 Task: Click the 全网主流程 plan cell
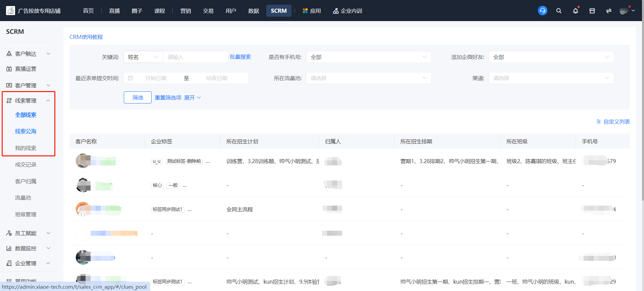tap(240, 209)
